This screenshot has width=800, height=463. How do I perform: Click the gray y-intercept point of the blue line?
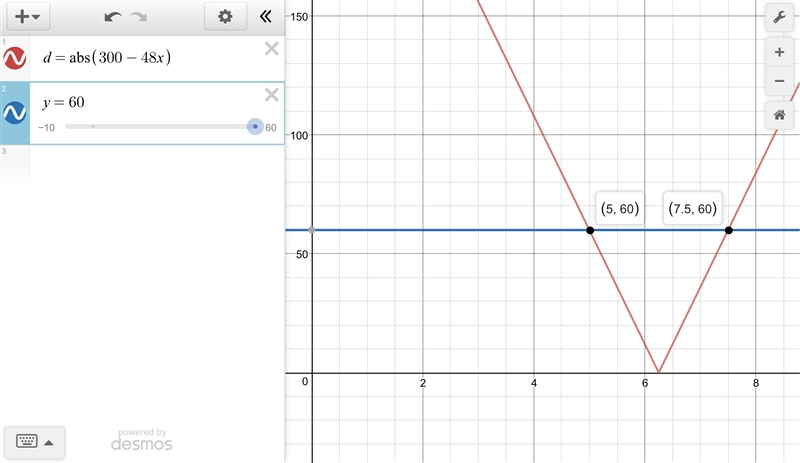click(312, 230)
